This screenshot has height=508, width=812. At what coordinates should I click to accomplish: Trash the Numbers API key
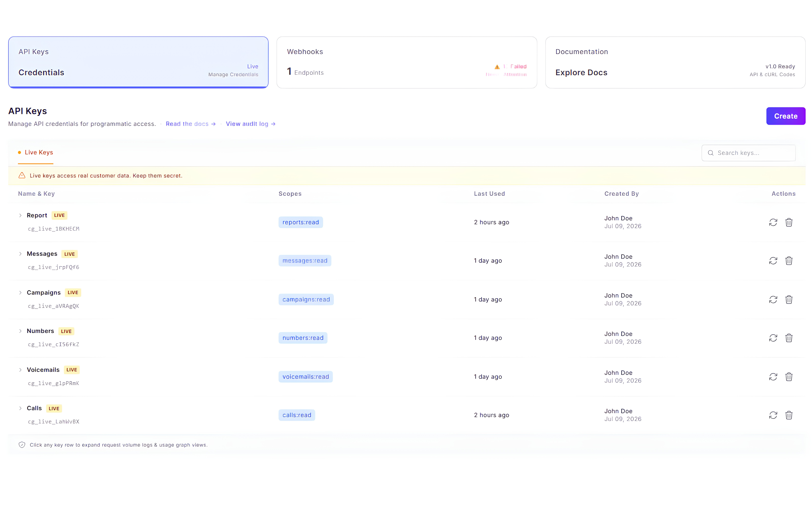789,338
